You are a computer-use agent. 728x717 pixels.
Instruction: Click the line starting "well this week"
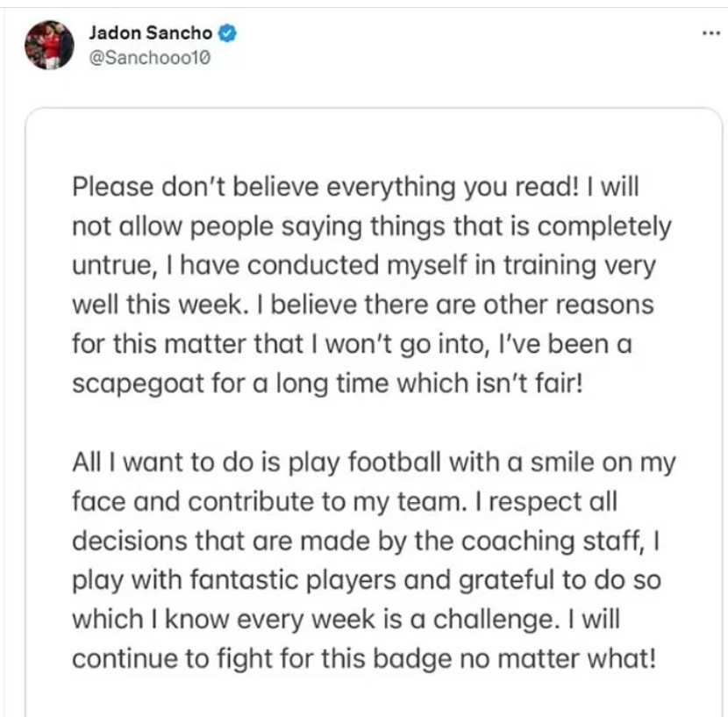point(363,305)
